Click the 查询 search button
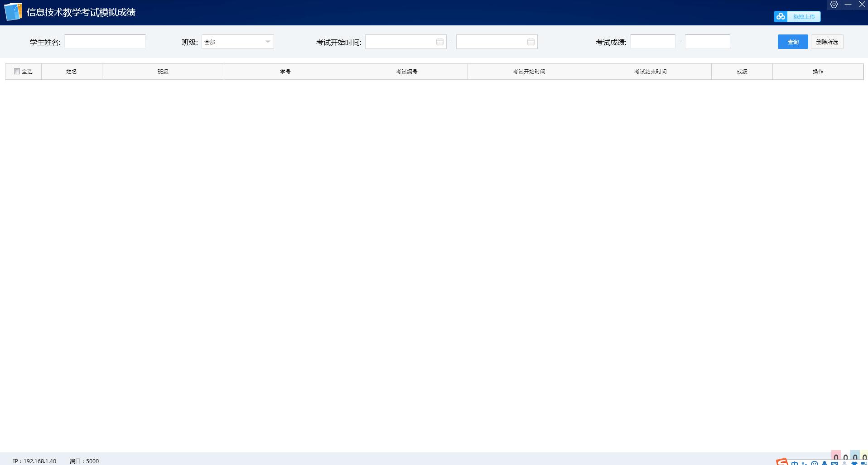This screenshot has width=868, height=465. pos(793,42)
